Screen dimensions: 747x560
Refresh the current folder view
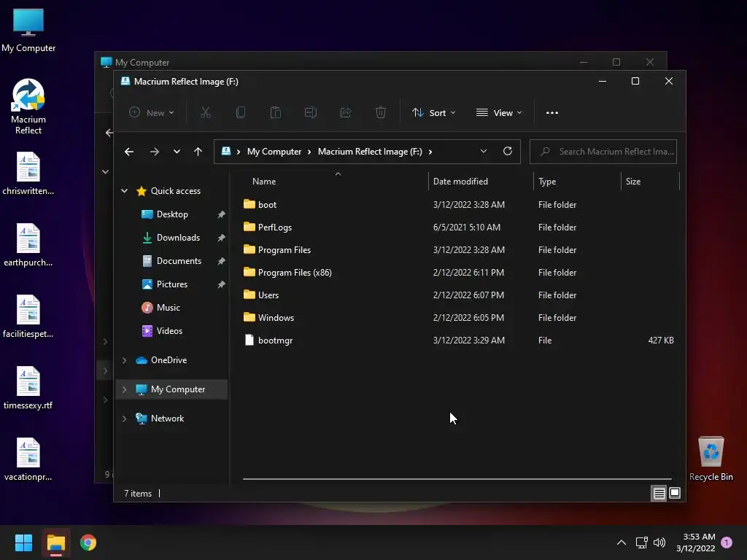pos(508,152)
